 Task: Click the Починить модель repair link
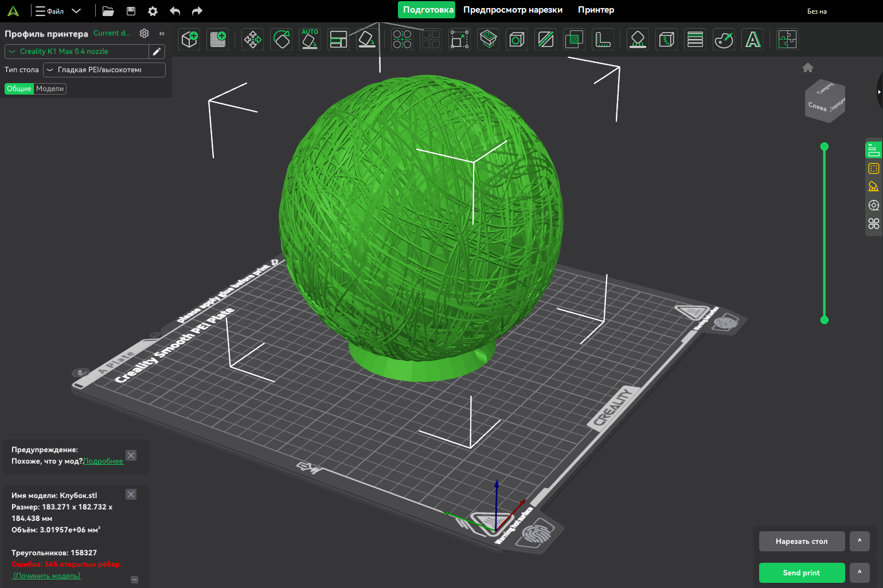[47, 576]
